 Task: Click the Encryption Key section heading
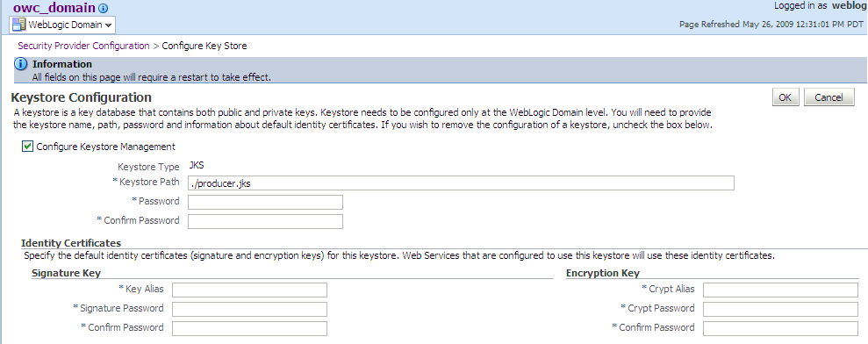pyautogui.click(x=603, y=273)
